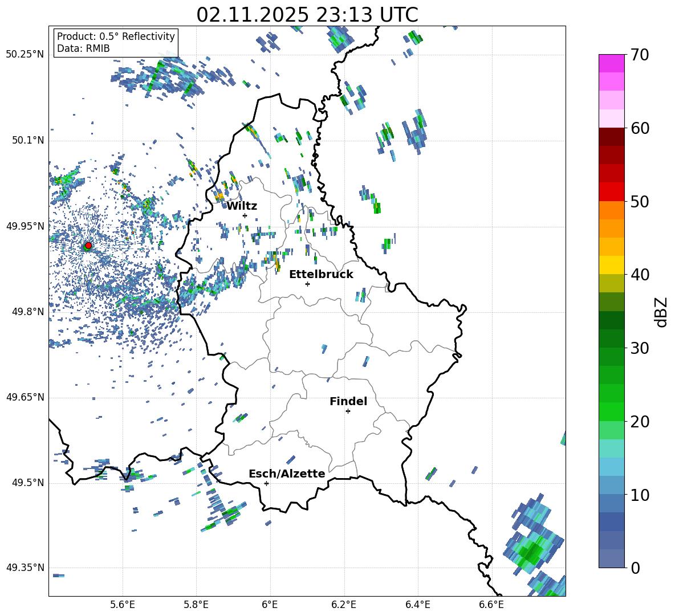
Task: Click the 6.2°E longitude label
Action: [344, 605]
